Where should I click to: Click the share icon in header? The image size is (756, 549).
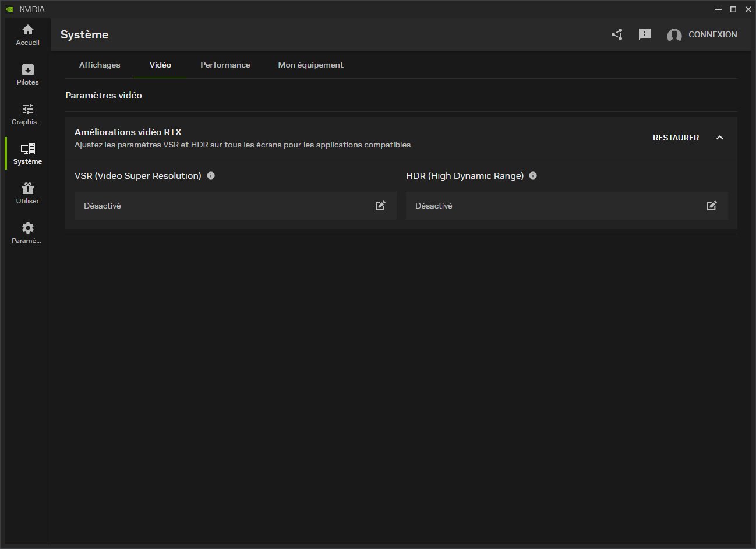point(617,34)
